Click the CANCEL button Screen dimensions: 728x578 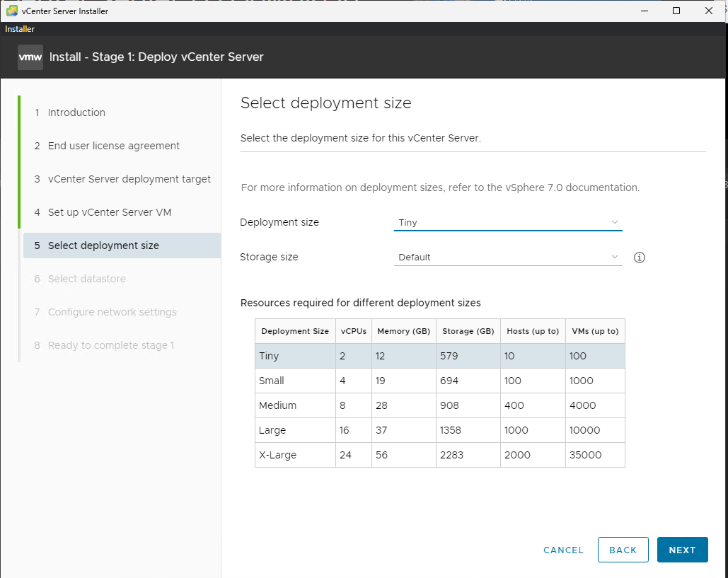point(563,550)
